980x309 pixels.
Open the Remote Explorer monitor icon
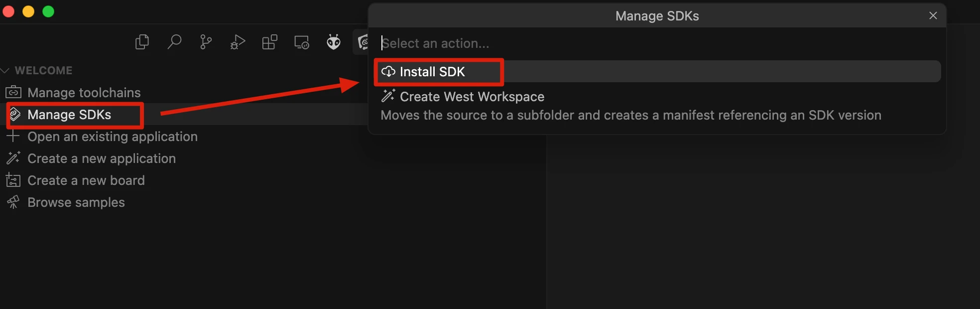tap(301, 42)
